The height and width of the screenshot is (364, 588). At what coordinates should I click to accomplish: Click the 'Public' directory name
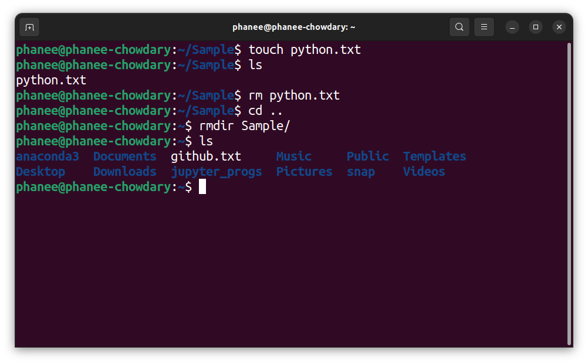[x=367, y=156]
